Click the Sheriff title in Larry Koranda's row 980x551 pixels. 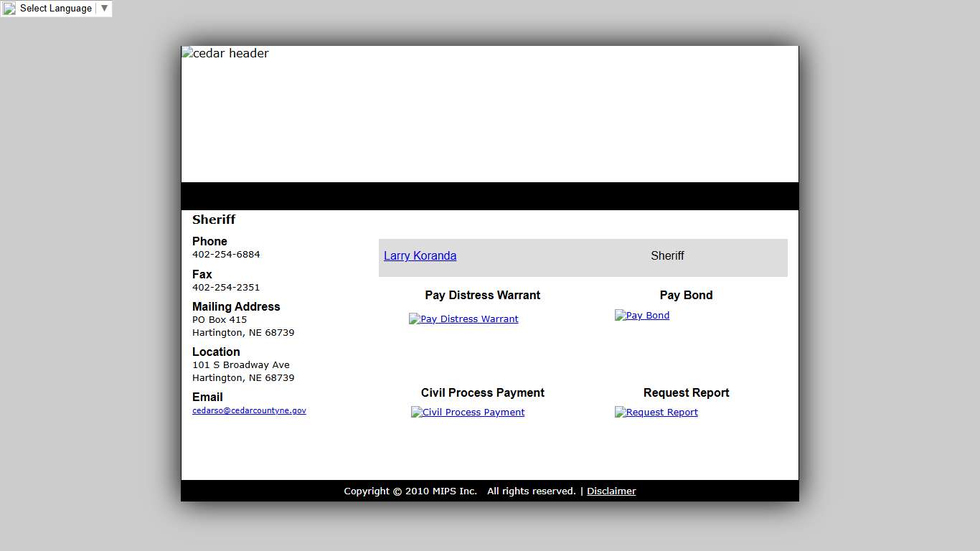pos(667,256)
